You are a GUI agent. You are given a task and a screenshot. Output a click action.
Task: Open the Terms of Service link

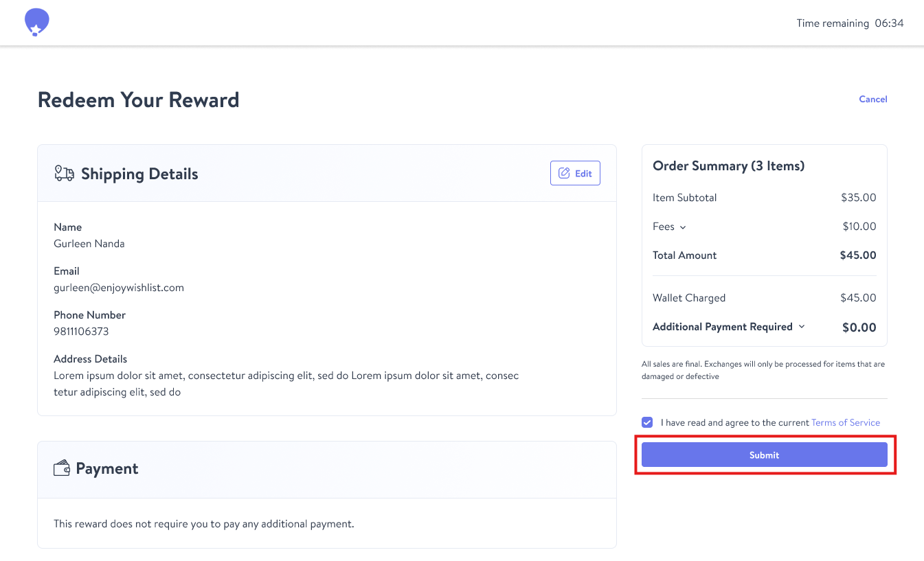pyautogui.click(x=846, y=422)
